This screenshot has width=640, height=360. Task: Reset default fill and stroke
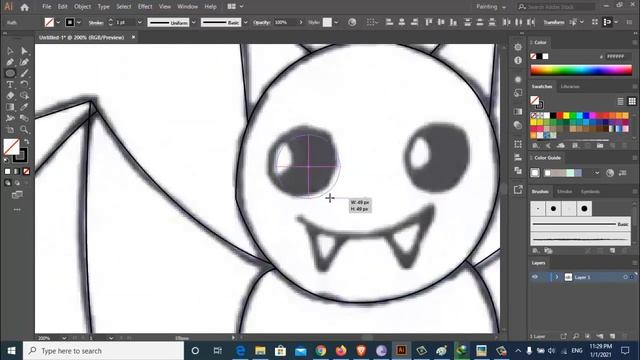(x=7, y=160)
